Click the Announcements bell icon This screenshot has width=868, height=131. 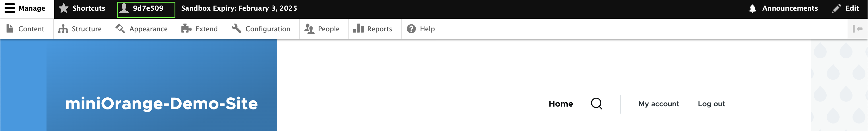(752, 8)
